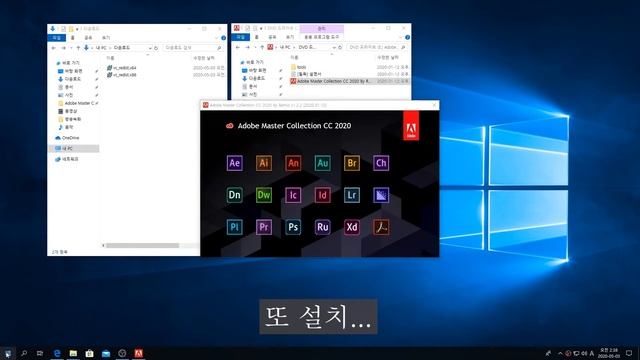
Task: Open the File tab in Downloads window
Action: 56,38
